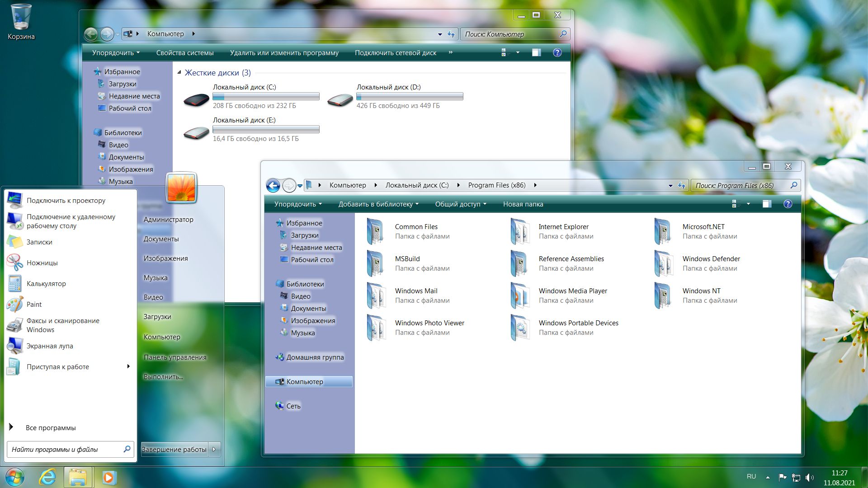868x488 pixels.
Task: Toggle preview pane in Computer window
Action: pos(536,53)
